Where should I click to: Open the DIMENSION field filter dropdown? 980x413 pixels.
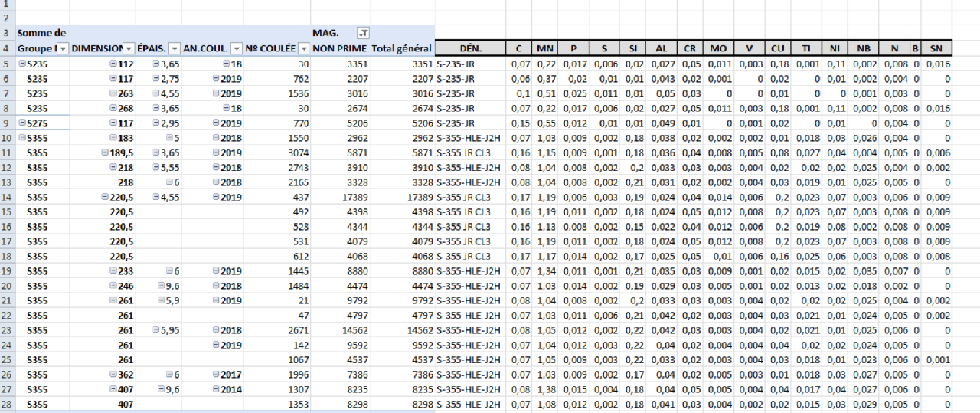(129, 48)
